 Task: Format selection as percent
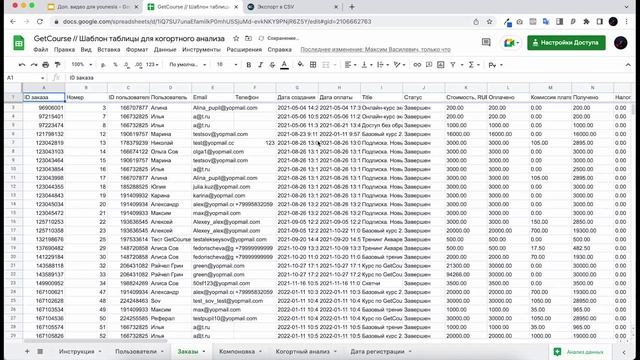[116, 65]
